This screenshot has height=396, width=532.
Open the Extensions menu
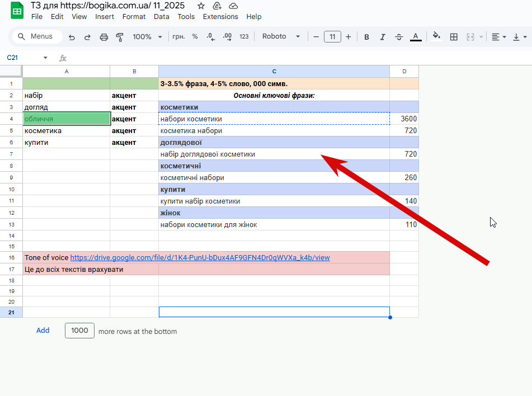(x=220, y=17)
